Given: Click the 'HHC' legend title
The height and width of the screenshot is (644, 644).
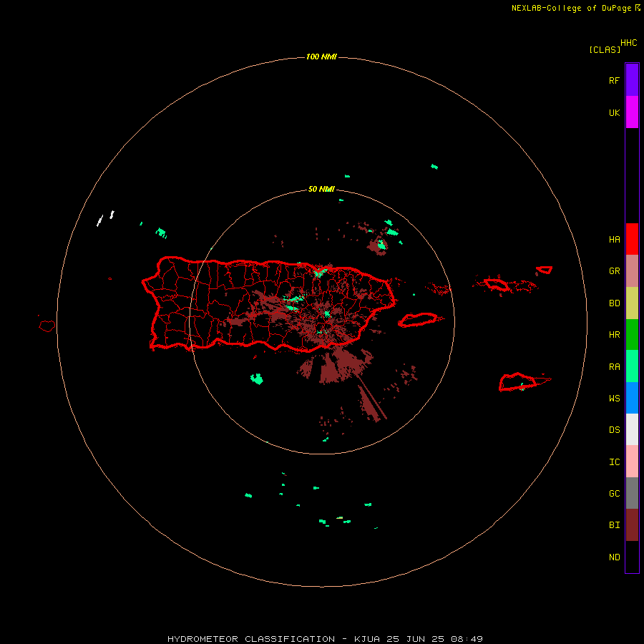Looking at the screenshot, I should point(628,43).
